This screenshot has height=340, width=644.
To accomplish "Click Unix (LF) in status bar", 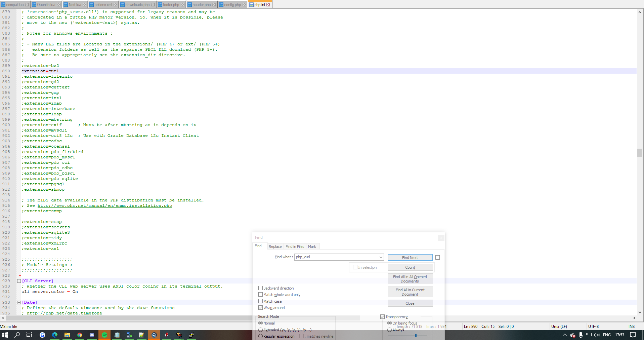I will tap(559, 327).
